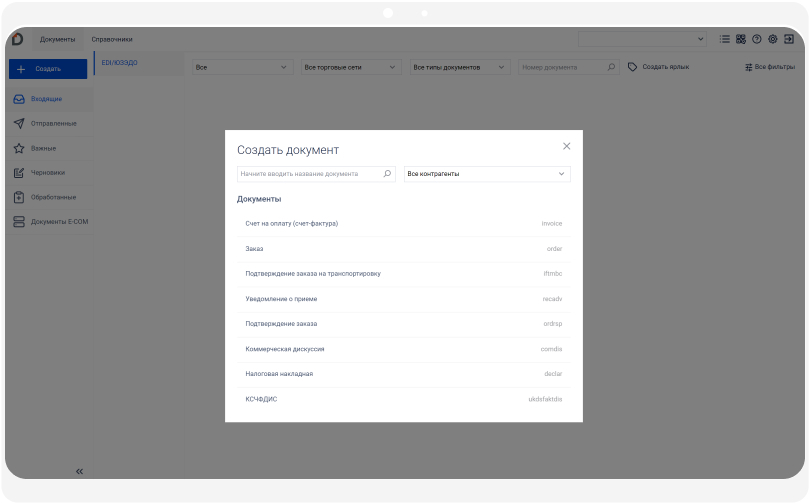Expand the Все контрагенты dropdown
Viewport: 810px width, 504px height.
pyautogui.click(x=487, y=174)
